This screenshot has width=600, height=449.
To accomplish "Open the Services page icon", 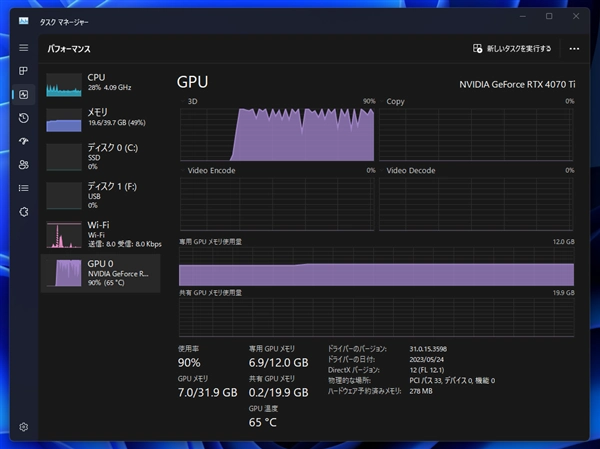I will point(23,212).
